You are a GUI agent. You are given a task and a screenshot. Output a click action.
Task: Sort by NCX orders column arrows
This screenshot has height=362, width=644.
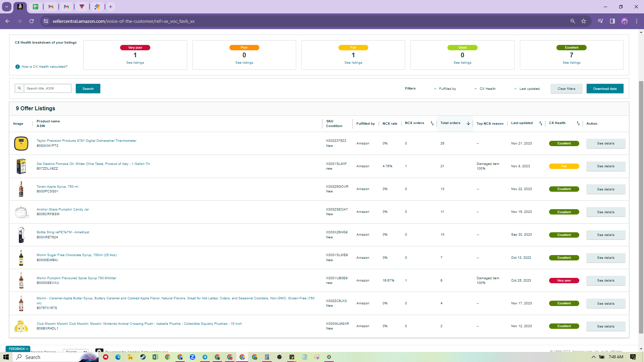432,123
